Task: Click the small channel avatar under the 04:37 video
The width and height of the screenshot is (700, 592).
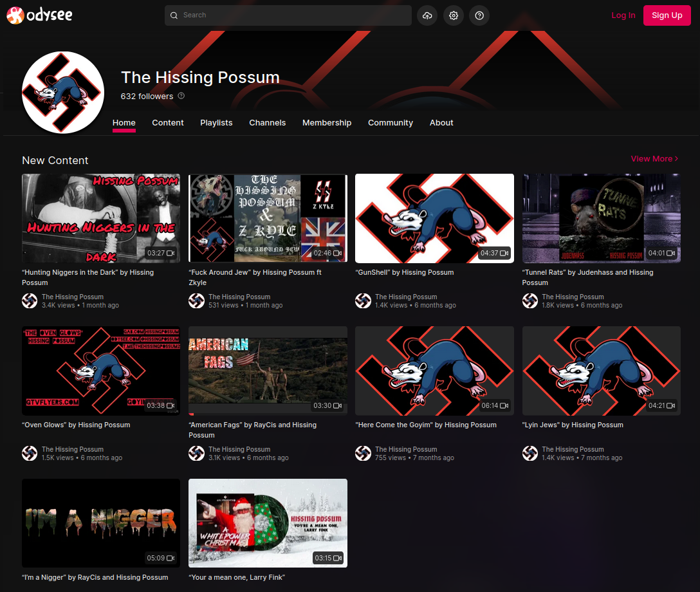Action: 363,301
